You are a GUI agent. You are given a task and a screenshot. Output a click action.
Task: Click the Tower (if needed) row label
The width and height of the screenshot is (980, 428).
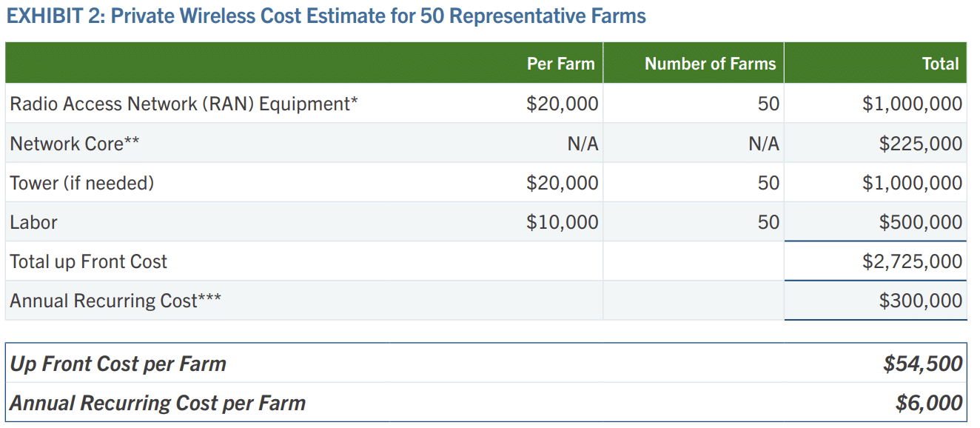[x=81, y=183]
